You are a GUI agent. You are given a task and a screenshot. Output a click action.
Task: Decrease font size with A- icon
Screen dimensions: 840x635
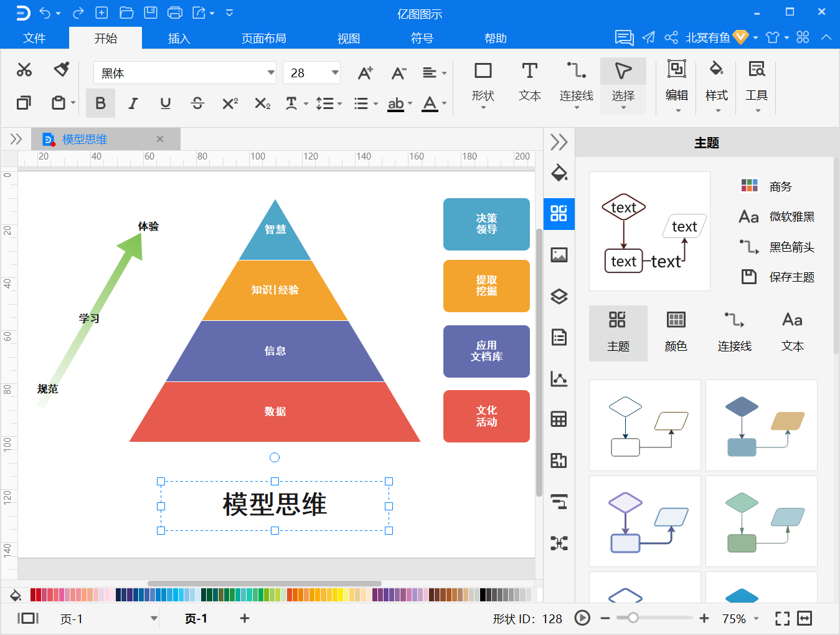(399, 73)
